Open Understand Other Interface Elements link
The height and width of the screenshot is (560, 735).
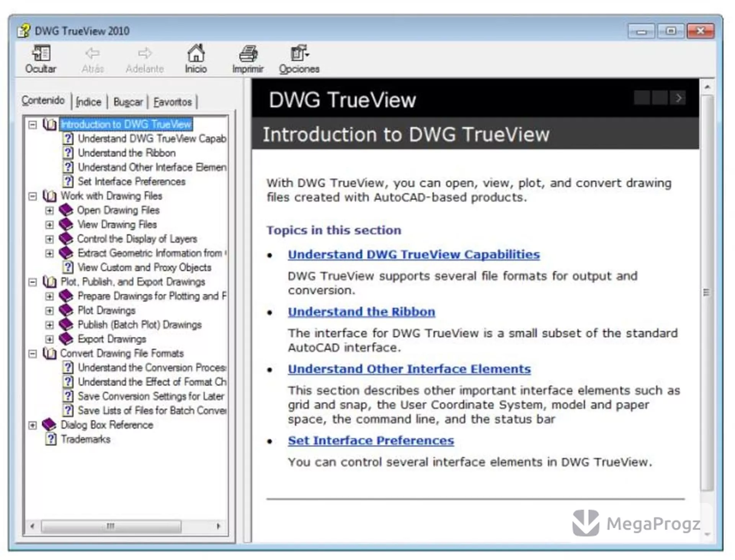point(409,369)
